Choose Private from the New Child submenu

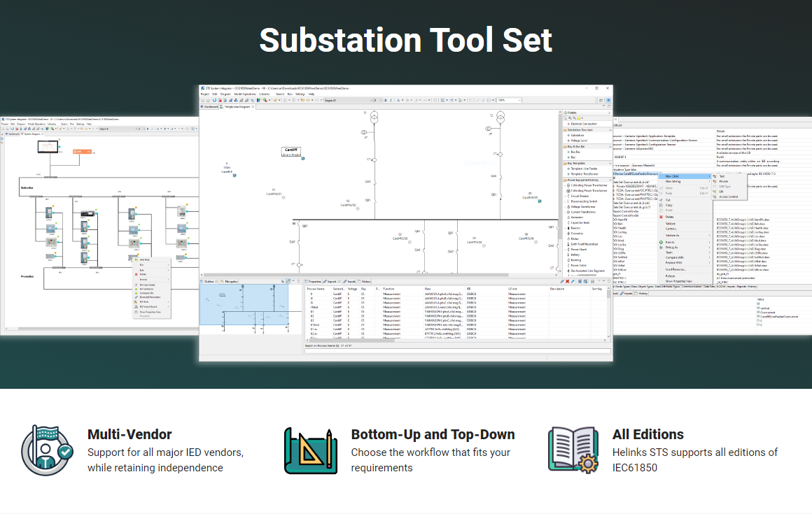click(x=723, y=182)
